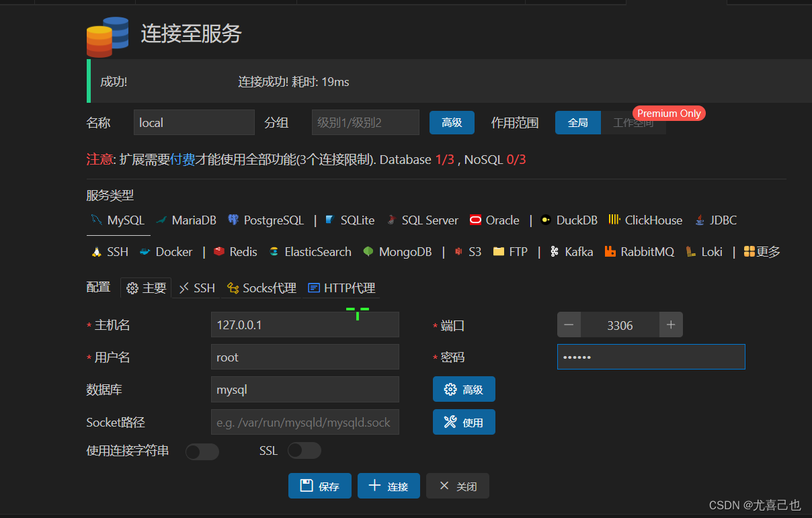This screenshot has width=812, height=518.
Task: Open the 主要 configuration tab
Action: point(146,288)
